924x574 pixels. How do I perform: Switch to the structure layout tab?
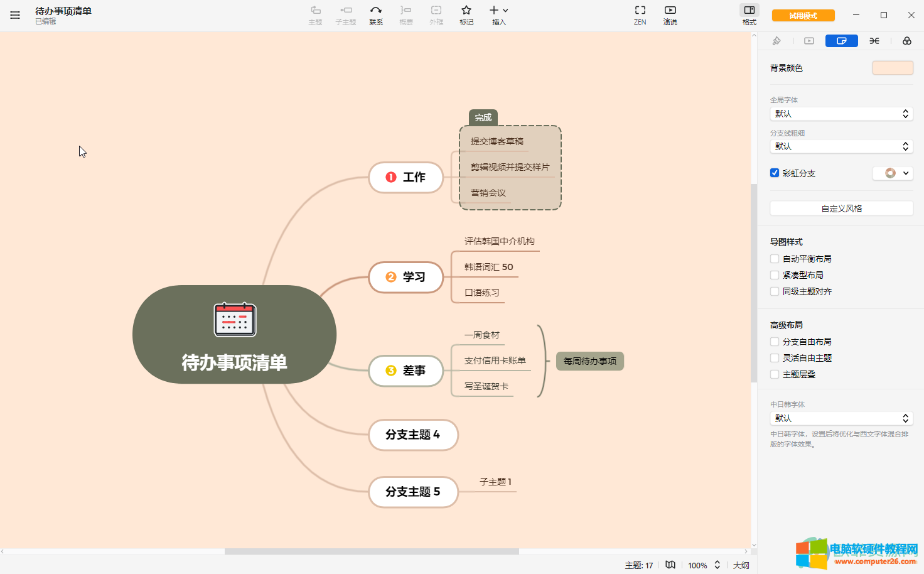pyautogui.click(x=874, y=41)
